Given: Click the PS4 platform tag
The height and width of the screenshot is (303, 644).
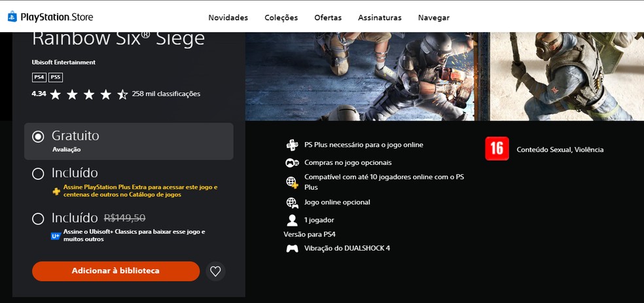Looking at the screenshot, I should (x=39, y=77).
